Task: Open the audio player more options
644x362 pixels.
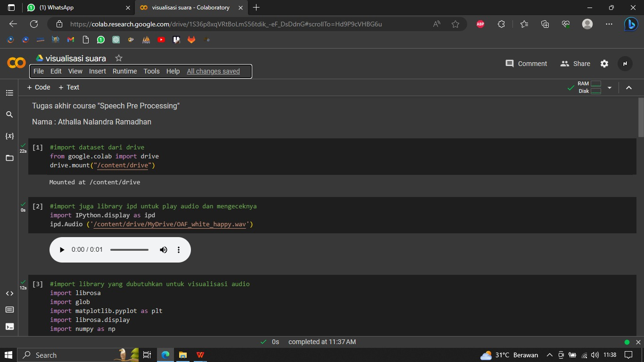Action: pos(179,250)
